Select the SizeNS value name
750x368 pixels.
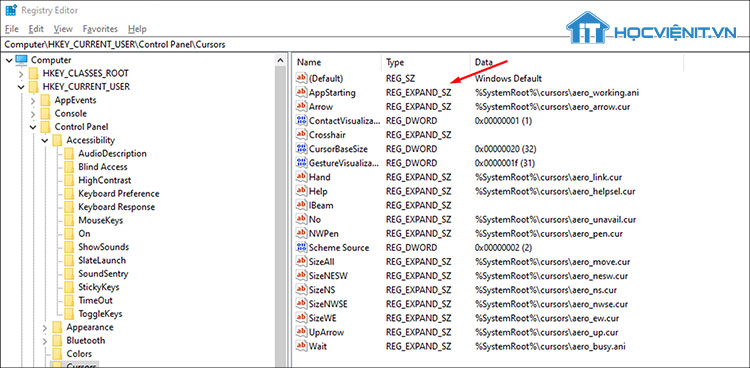pos(322,290)
